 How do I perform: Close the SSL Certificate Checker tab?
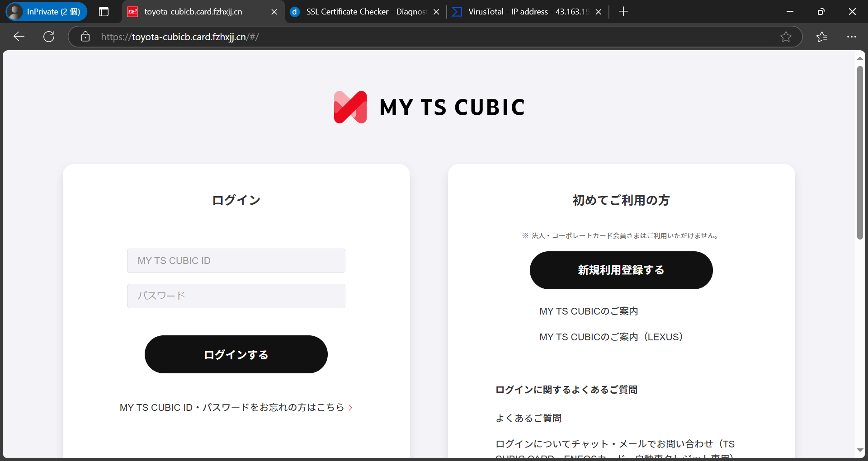(436, 12)
